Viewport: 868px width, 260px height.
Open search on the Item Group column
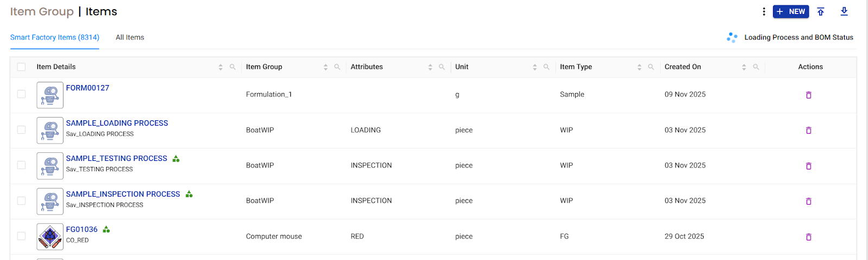pyautogui.click(x=337, y=67)
